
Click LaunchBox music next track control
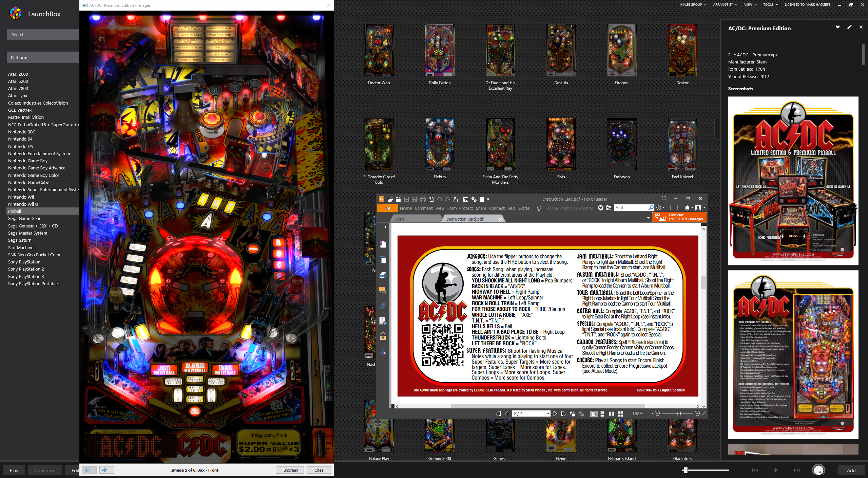797,470
